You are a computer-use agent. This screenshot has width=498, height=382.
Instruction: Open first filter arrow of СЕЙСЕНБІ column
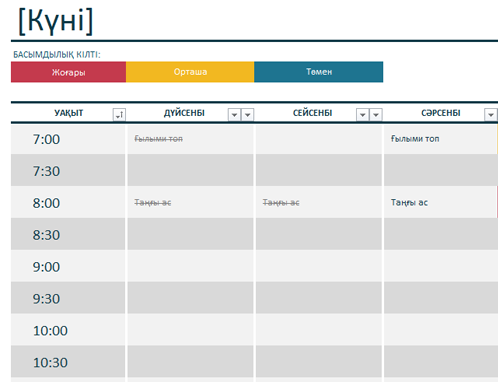(363, 115)
